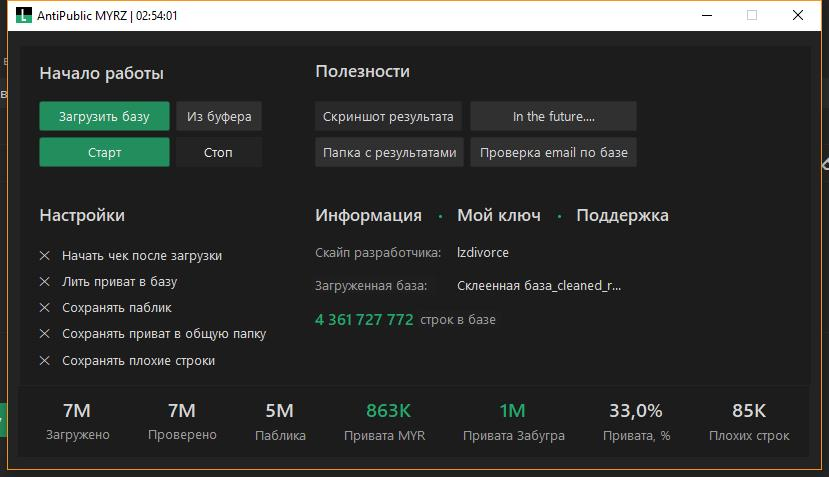Click the Из буфера button
829x477 pixels.
[219, 116]
